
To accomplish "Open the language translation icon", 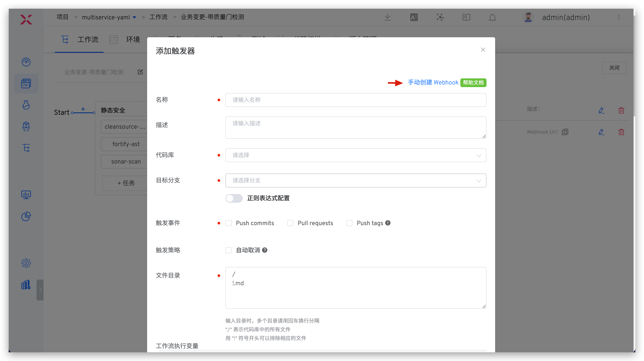I will (414, 17).
